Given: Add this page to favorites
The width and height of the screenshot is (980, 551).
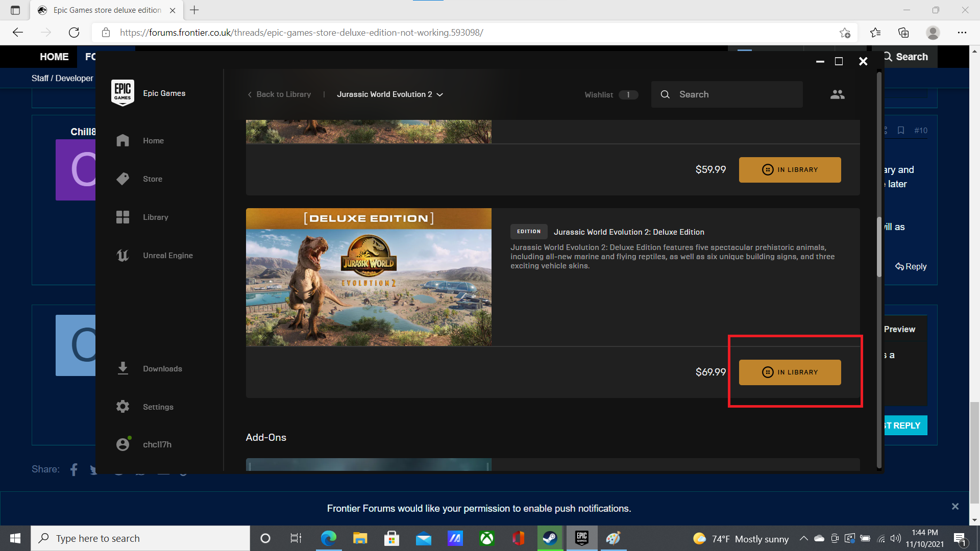Looking at the screenshot, I should pyautogui.click(x=845, y=33).
